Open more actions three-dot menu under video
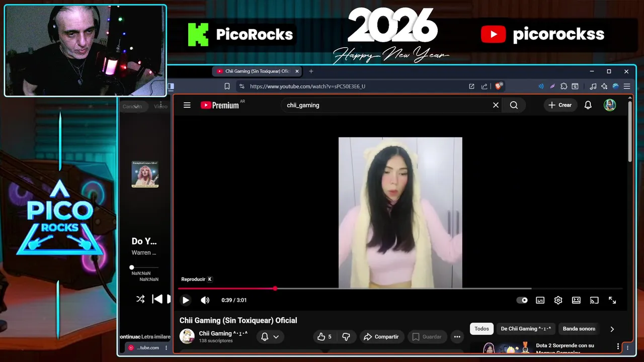This screenshot has height=362, width=644. pos(457,337)
